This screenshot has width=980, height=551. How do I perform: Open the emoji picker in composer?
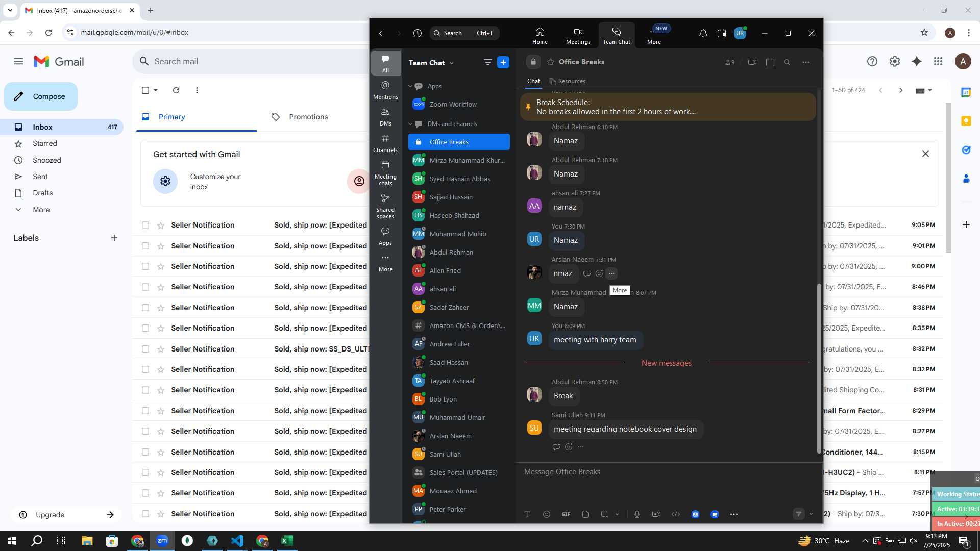tap(547, 514)
